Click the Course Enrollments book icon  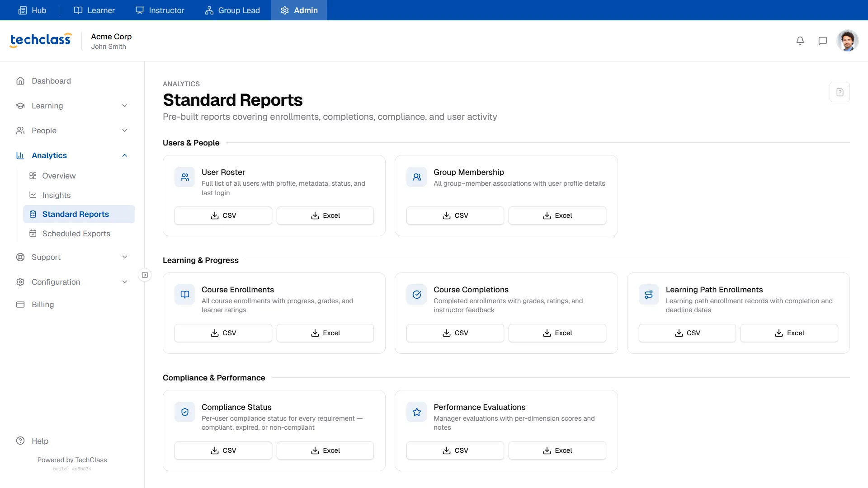pyautogui.click(x=185, y=295)
